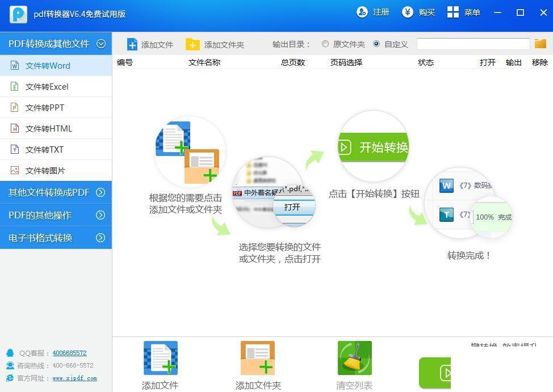The width and height of the screenshot is (553, 392).
Task: Select the 原文件夹 radio button
Action: tap(325, 44)
